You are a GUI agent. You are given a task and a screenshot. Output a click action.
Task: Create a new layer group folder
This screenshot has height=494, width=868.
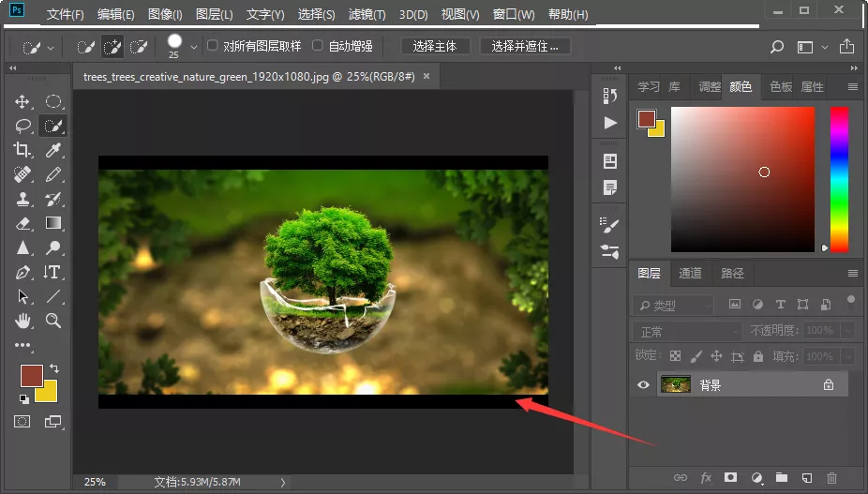pos(782,477)
